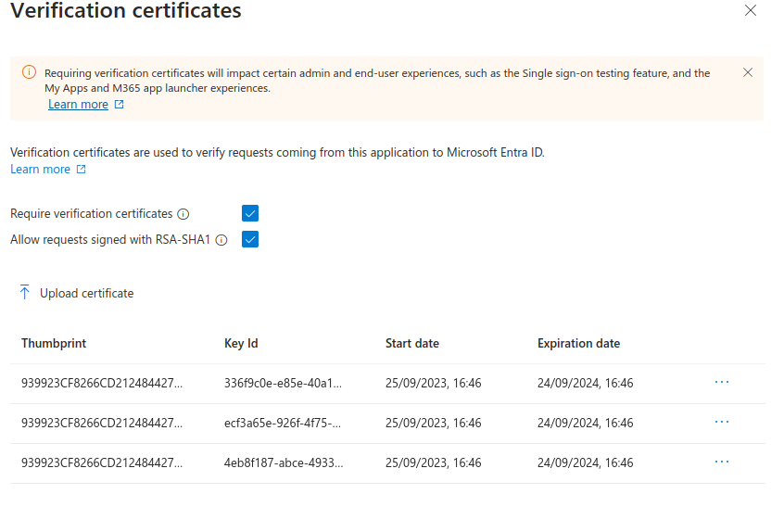Dismiss the orange warning banner
Viewport: 784px width, 532px height.
[x=748, y=72]
